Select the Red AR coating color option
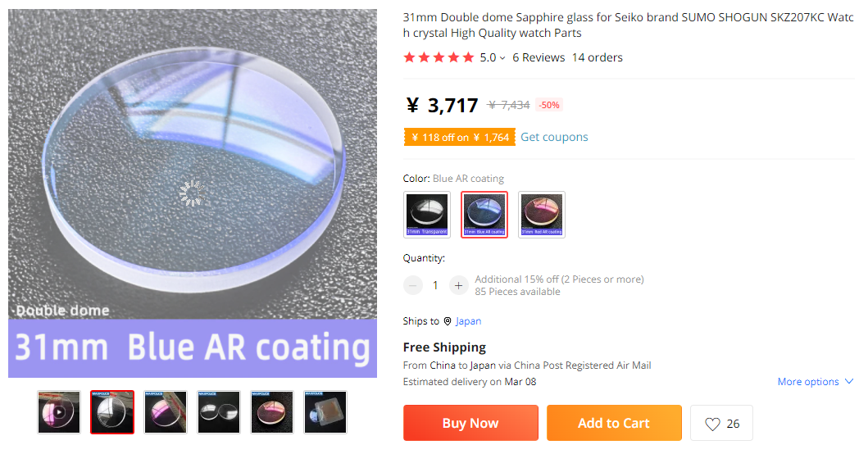This screenshot has height=454, width=868. pyautogui.click(x=542, y=215)
